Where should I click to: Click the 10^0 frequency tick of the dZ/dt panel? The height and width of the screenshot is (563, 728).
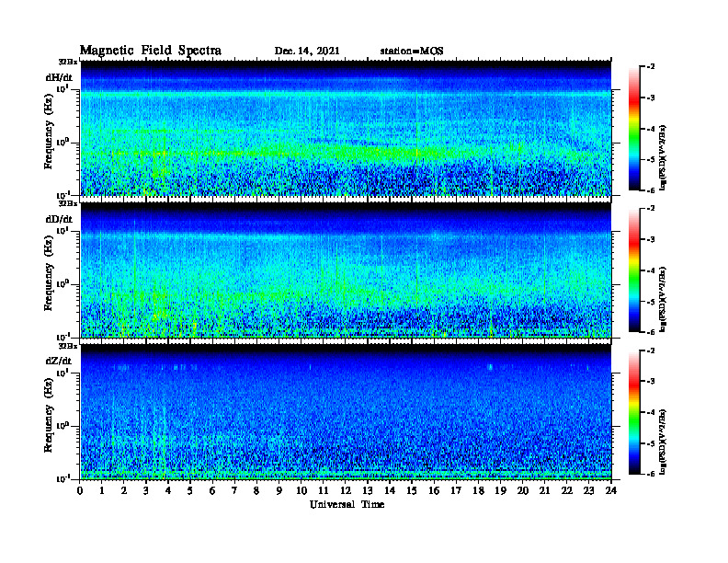coord(63,426)
